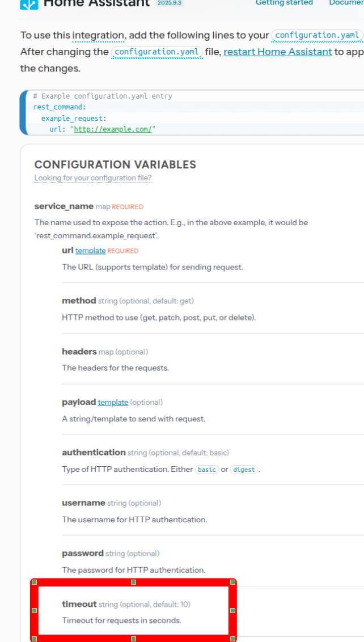Image resolution: width=364 pixels, height=642 pixels.
Task: Click the bottom-right selection handle
Action: tap(232, 639)
